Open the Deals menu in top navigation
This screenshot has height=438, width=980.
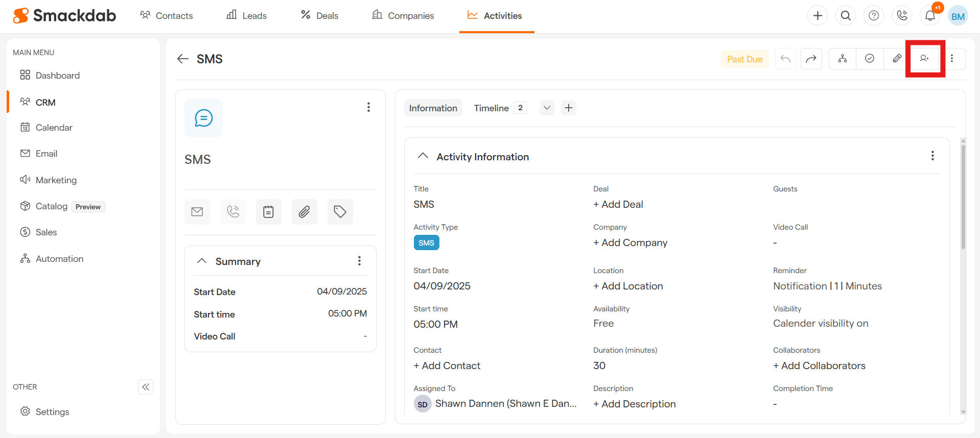point(319,16)
